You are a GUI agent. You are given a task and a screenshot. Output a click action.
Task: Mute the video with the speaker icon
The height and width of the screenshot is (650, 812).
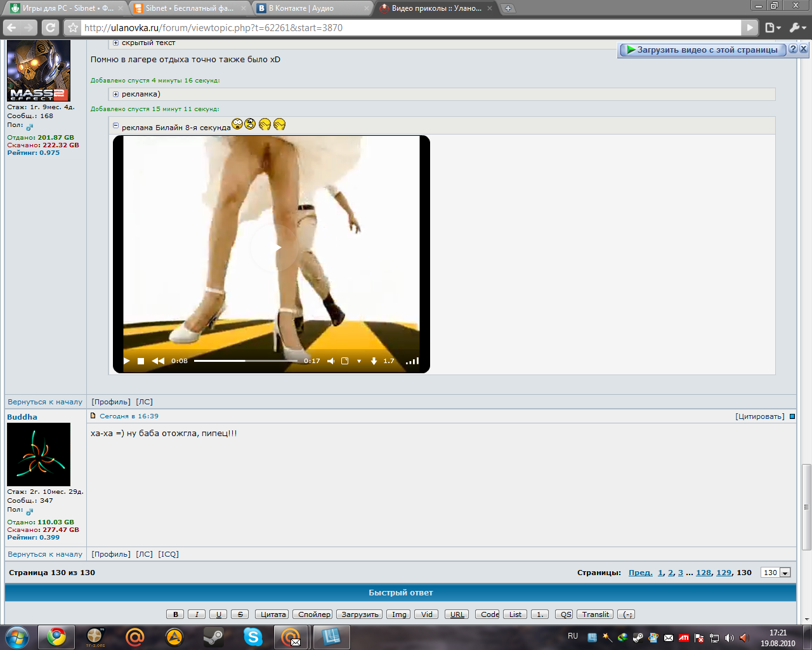[x=331, y=361]
